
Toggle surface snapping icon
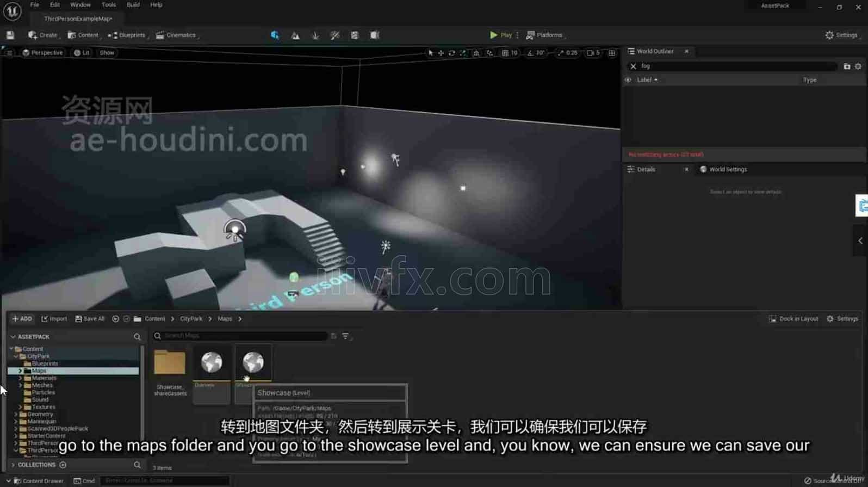(490, 53)
